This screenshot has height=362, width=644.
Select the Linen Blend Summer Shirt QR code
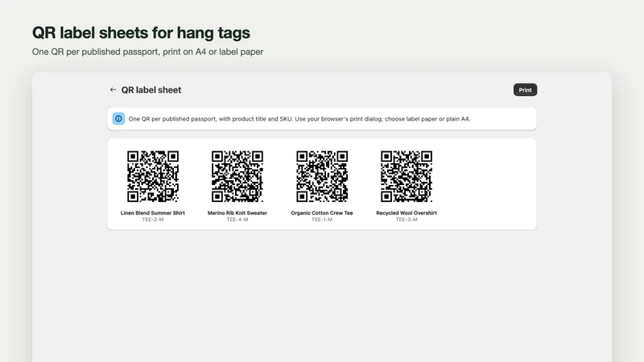(153, 176)
